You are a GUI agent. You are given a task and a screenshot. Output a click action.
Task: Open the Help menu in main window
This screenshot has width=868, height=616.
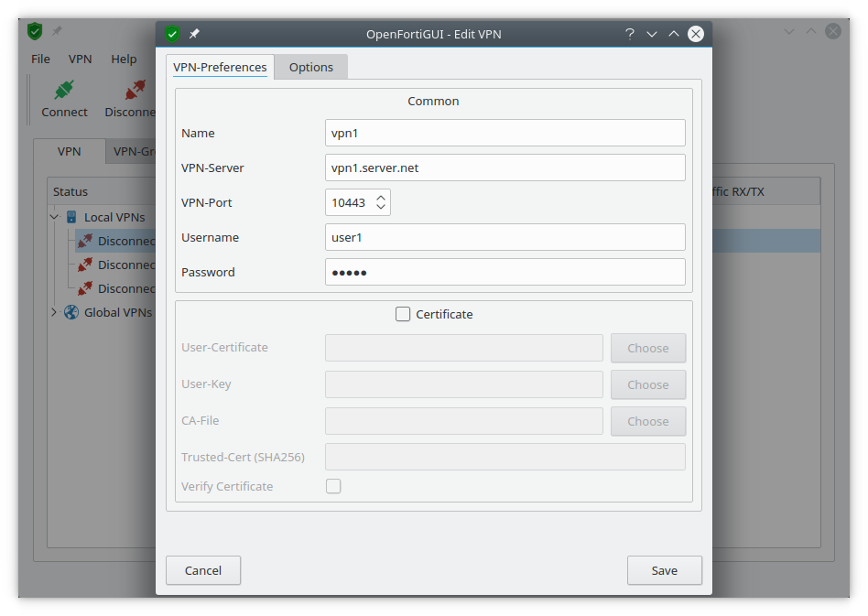click(x=124, y=59)
